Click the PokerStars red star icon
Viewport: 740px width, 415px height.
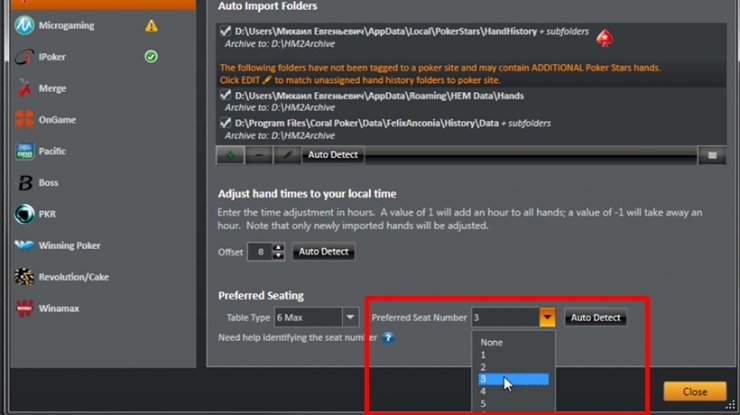pos(605,38)
